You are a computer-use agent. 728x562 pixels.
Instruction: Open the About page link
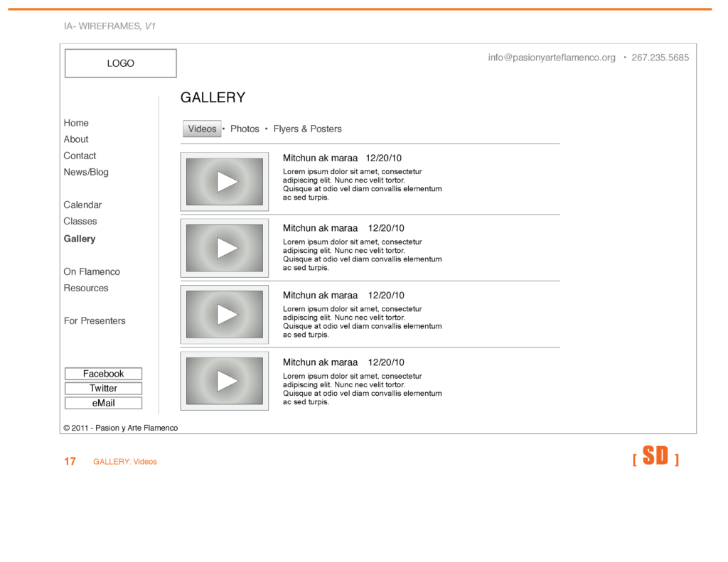click(x=76, y=139)
